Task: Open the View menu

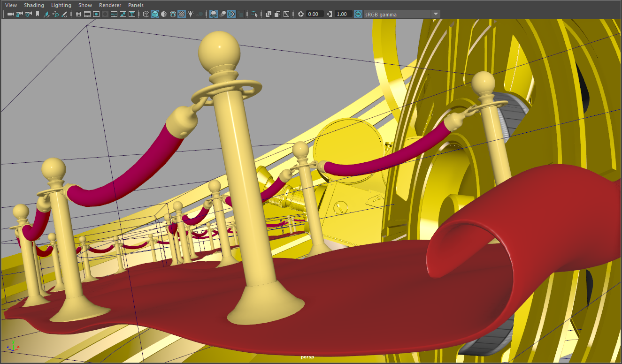Action: click(11, 5)
